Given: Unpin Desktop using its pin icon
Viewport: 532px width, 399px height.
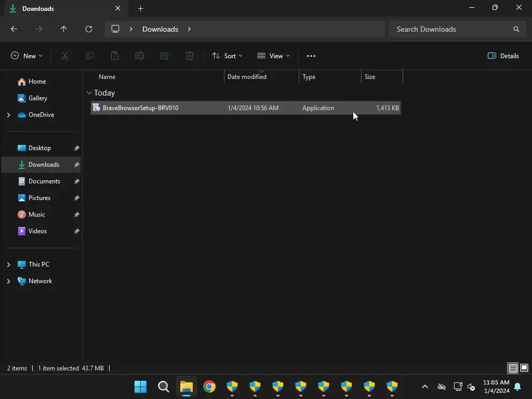Looking at the screenshot, I should (77, 148).
